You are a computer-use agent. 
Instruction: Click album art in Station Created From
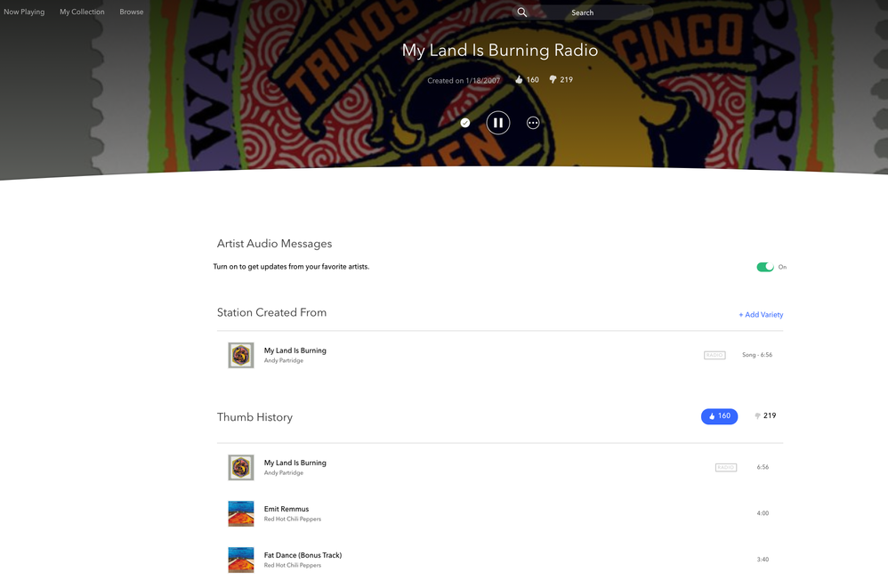pyautogui.click(x=241, y=355)
